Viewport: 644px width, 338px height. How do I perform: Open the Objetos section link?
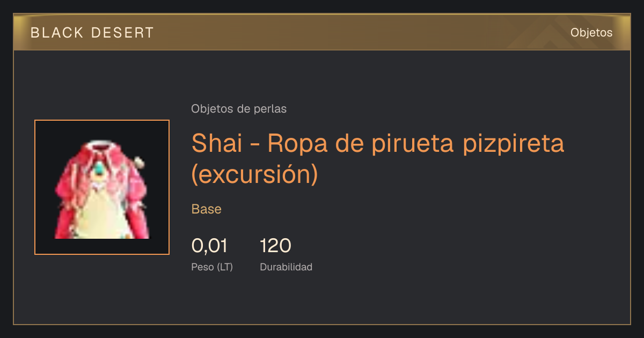tap(591, 33)
